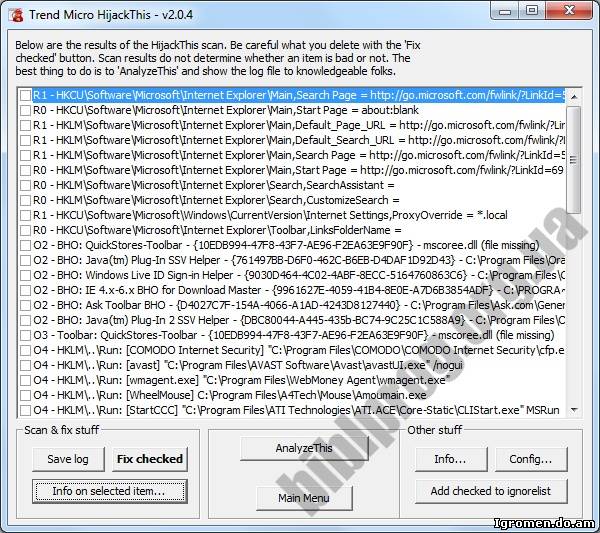Check the Download Master BHO checkbox
Image resolution: width=600 pixels, height=533 pixels.
pos(25,290)
